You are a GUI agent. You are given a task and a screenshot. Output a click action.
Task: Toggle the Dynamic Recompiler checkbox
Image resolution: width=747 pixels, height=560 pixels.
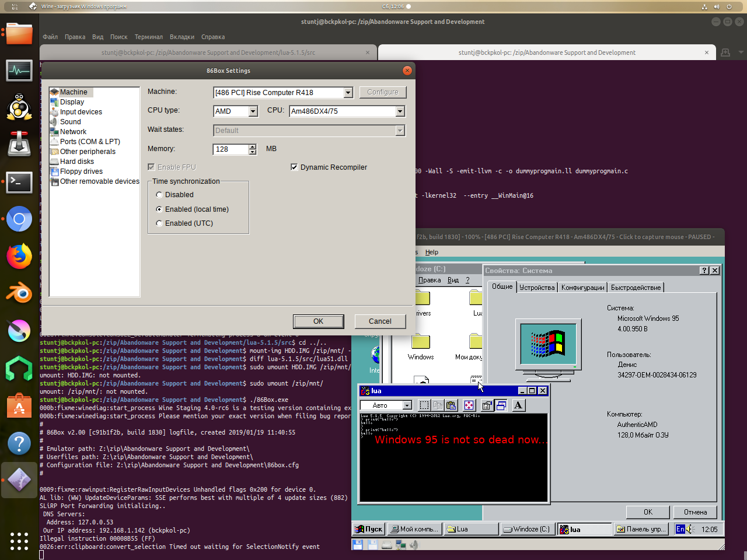(294, 167)
